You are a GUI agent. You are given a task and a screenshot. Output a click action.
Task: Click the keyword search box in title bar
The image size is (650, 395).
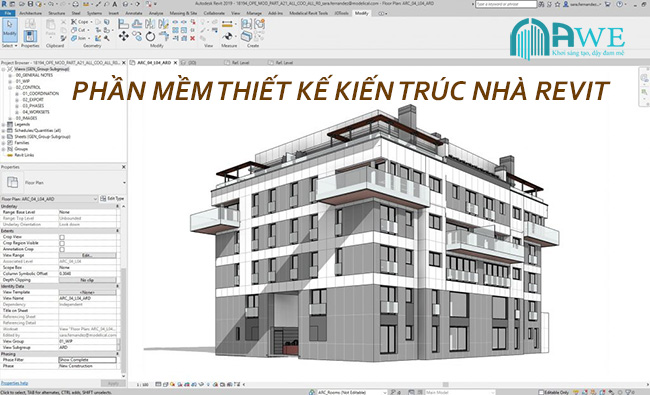506,4
